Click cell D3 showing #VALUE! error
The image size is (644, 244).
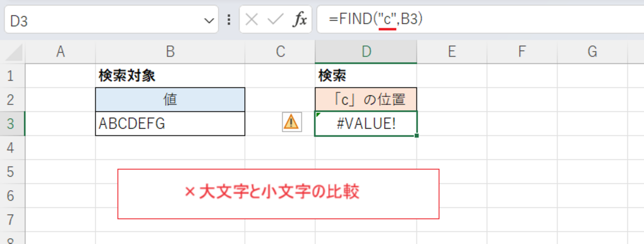(366, 124)
